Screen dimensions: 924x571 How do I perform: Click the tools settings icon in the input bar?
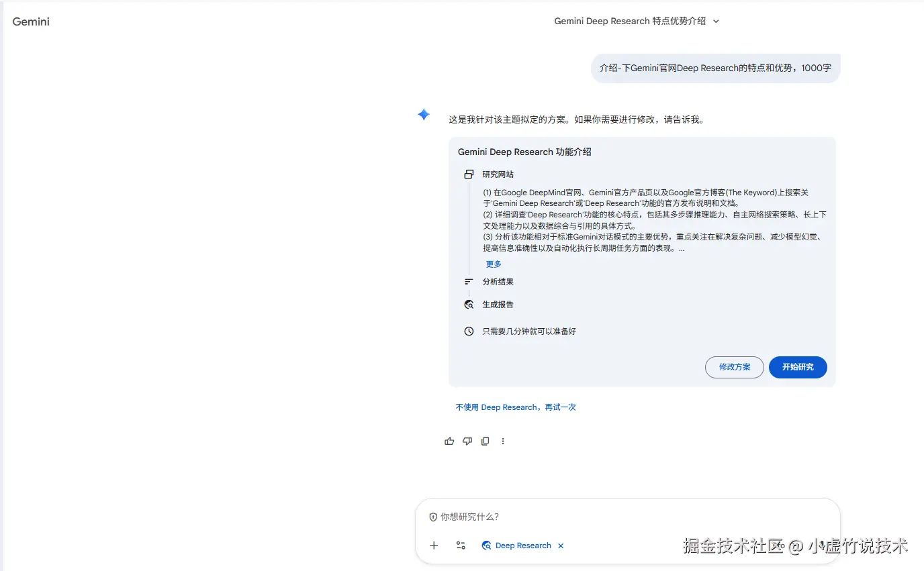click(x=461, y=546)
